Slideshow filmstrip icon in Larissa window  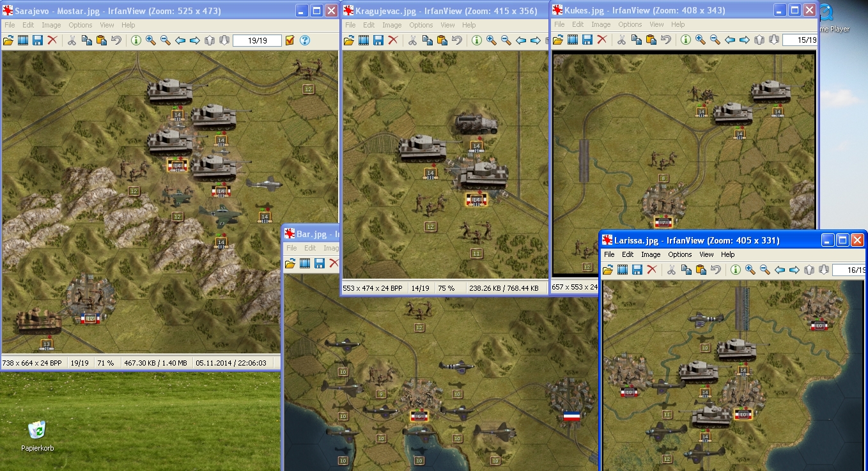[x=623, y=270]
